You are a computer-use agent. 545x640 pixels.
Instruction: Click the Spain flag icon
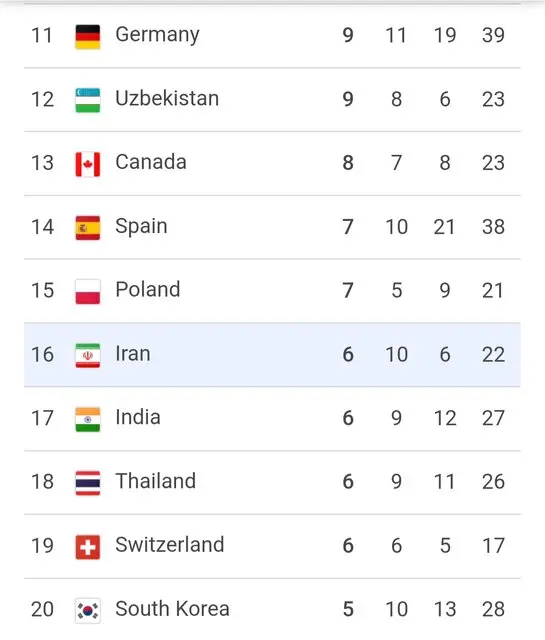pos(87,228)
